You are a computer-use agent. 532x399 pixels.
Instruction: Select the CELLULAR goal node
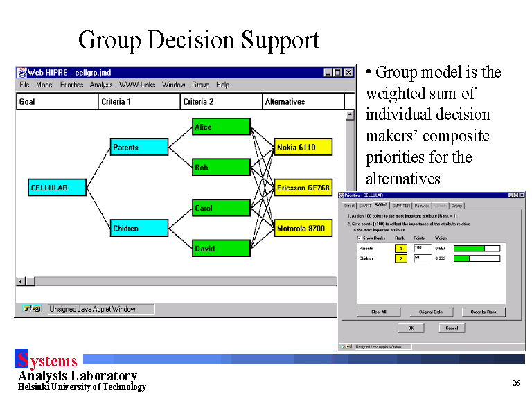pyautogui.click(x=57, y=188)
